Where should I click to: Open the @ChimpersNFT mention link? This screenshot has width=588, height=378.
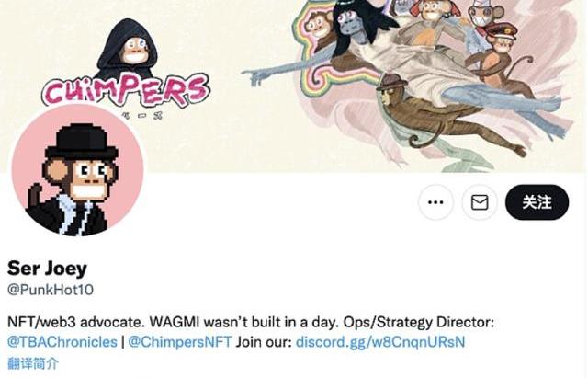(180, 342)
